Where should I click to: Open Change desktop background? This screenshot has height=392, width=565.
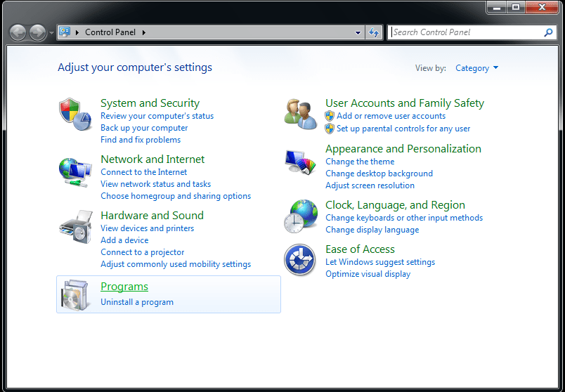[x=379, y=174]
